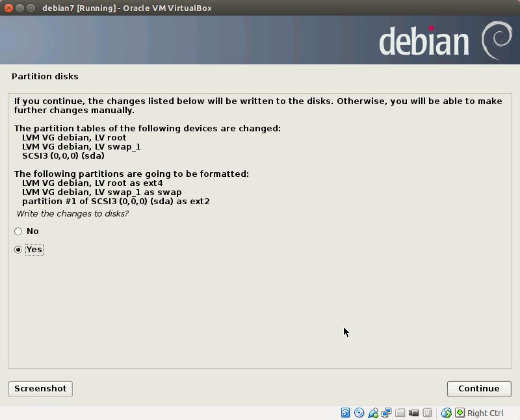Click 'partition #1 of SCSI3' line
This screenshot has width=520, height=420.
click(x=116, y=202)
